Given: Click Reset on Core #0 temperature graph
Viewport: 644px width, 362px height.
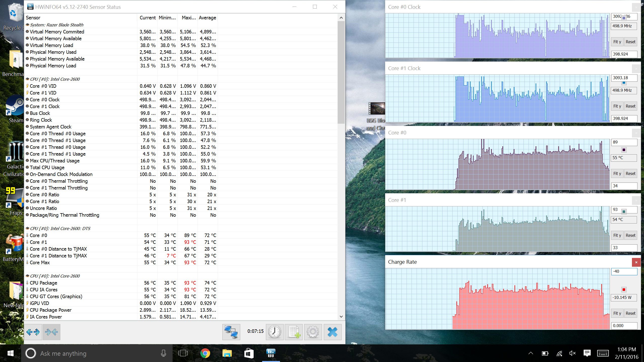Looking at the screenshot, I should tap(630, 173).
